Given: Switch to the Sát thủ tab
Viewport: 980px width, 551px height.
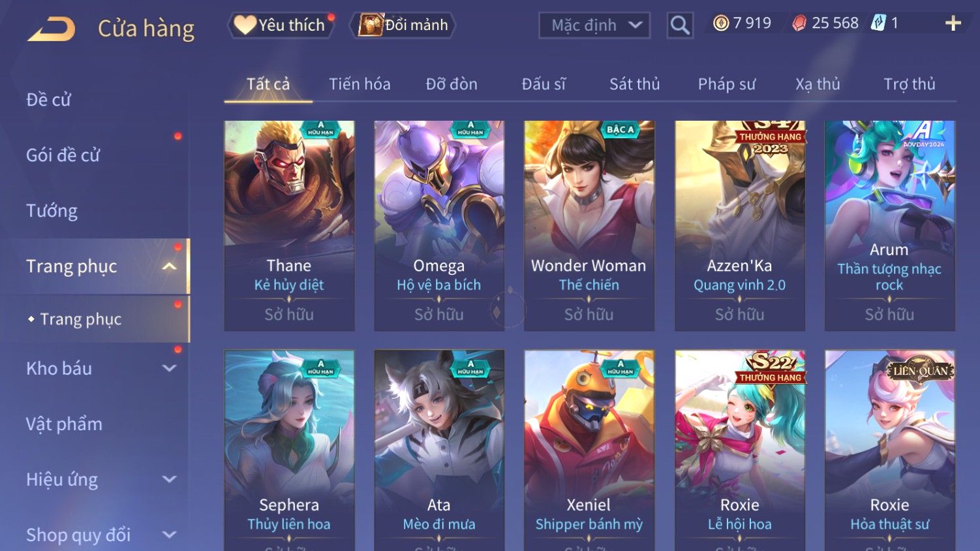Looking at the screenshot, I should pos(634,84).
